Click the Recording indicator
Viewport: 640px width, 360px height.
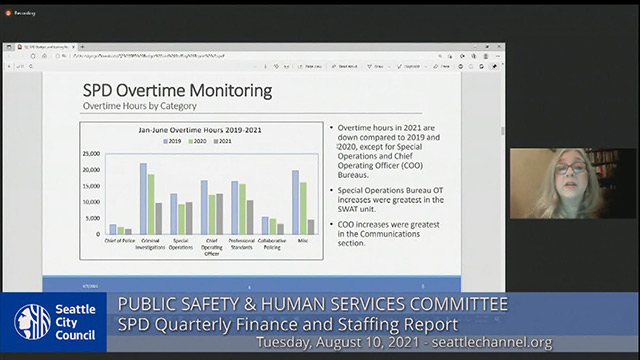click(20, 13)
